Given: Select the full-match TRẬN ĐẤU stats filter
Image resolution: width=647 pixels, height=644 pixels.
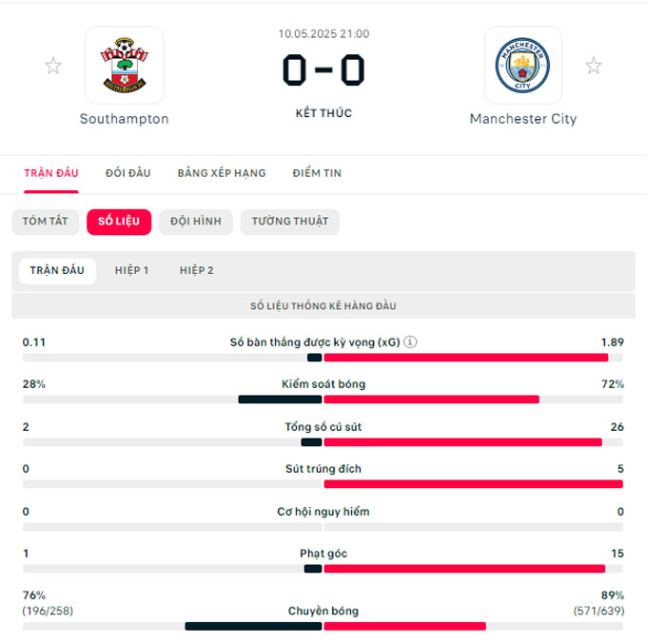Looking at the screenshot, I should tap(57, 271).
